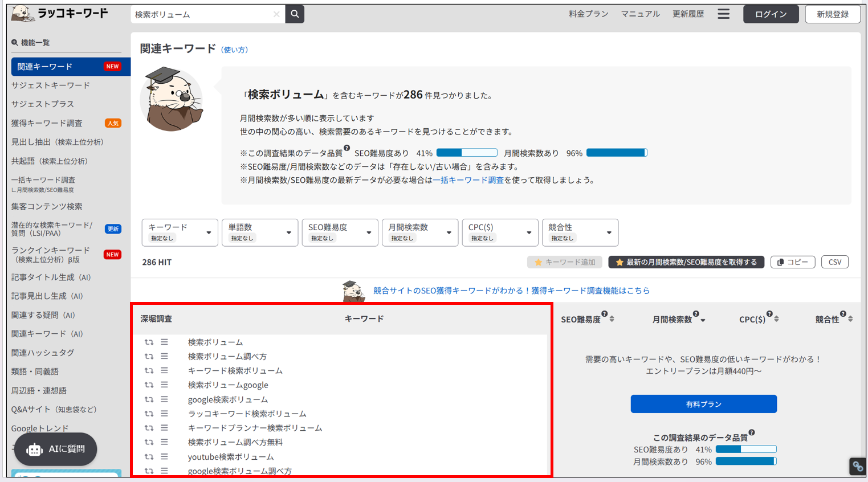Screen dimensions: 868x482
Task: Click the deep-dive icon for ラッコキーワード検索ボリューム
Action: (149, 414)
